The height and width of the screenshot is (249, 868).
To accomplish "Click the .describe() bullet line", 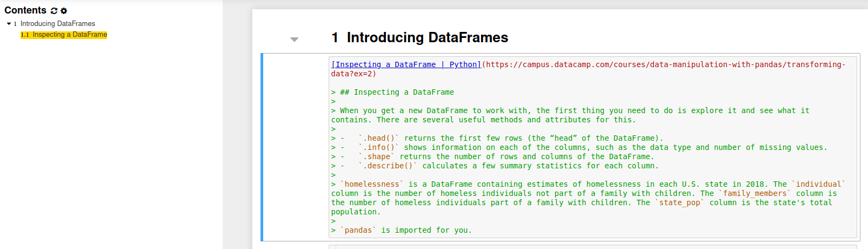I will point(508,166).
